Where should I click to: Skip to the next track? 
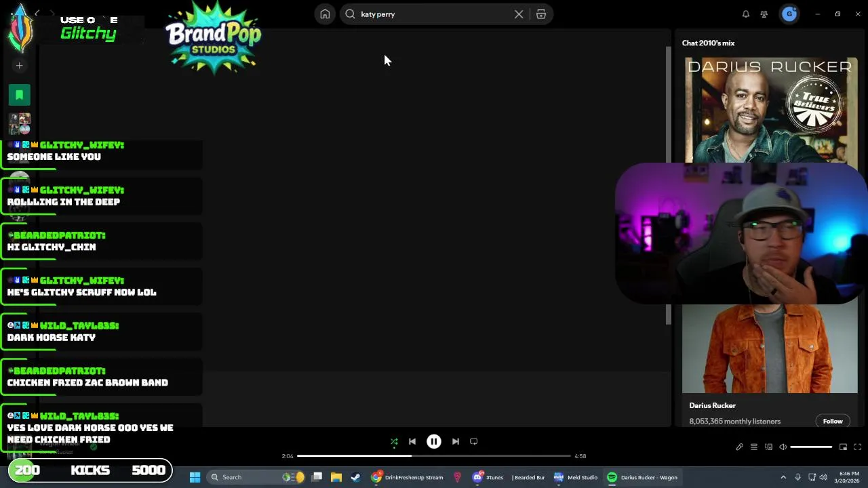[x=456, y=442]
